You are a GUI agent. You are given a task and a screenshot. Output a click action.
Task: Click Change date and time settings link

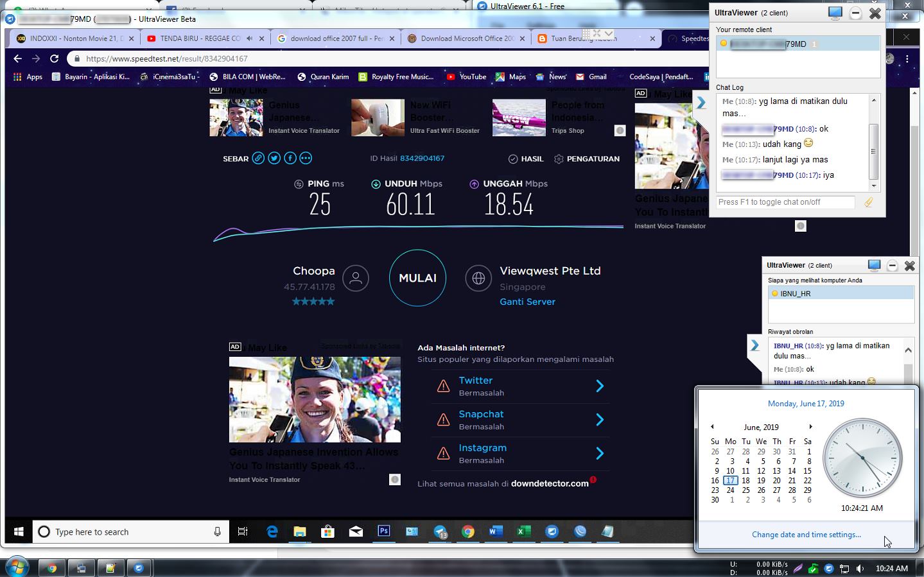(x=806, y=535)
